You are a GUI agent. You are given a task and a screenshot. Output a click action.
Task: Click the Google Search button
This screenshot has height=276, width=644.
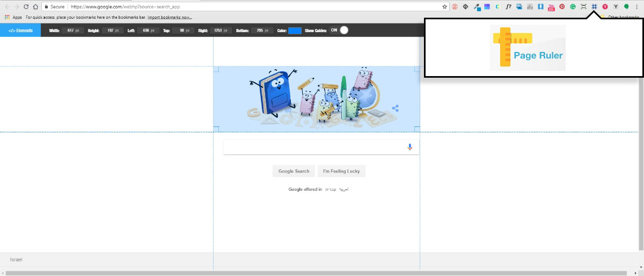pos(294,171)
